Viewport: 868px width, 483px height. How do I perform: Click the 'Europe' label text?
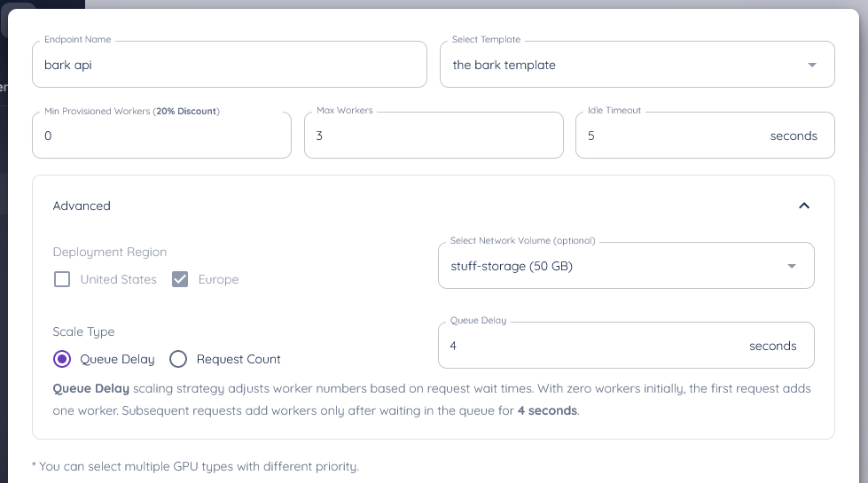click(x=218, y=279)
